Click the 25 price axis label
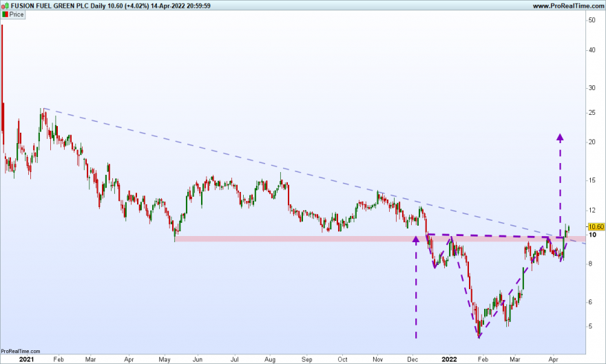 (592, 113)
